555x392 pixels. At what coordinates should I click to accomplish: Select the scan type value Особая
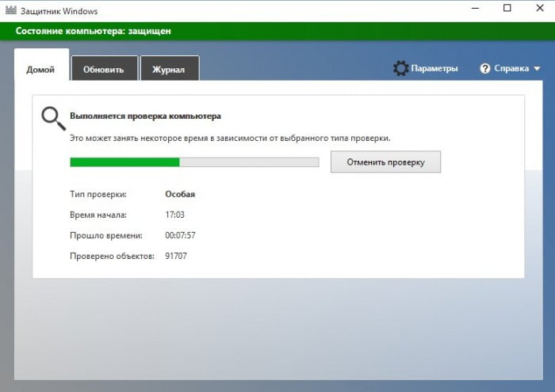pos(180,194)
